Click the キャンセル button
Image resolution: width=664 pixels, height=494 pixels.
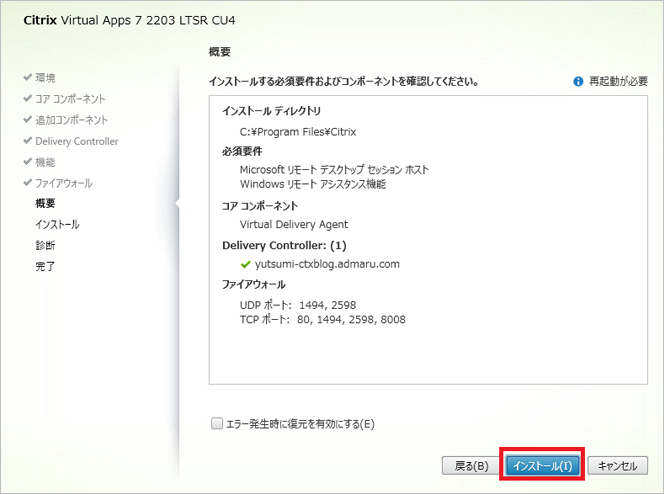pyautogui.click(x=617, y=466)
